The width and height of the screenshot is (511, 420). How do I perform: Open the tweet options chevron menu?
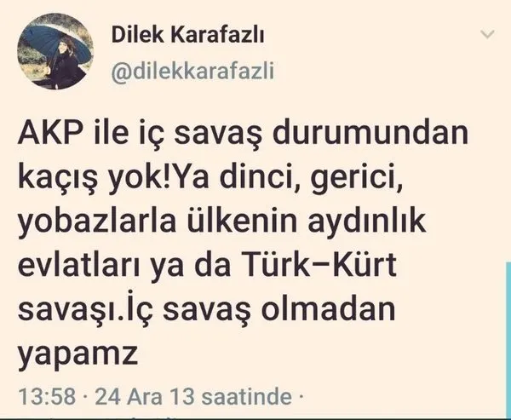pos(487,34)
